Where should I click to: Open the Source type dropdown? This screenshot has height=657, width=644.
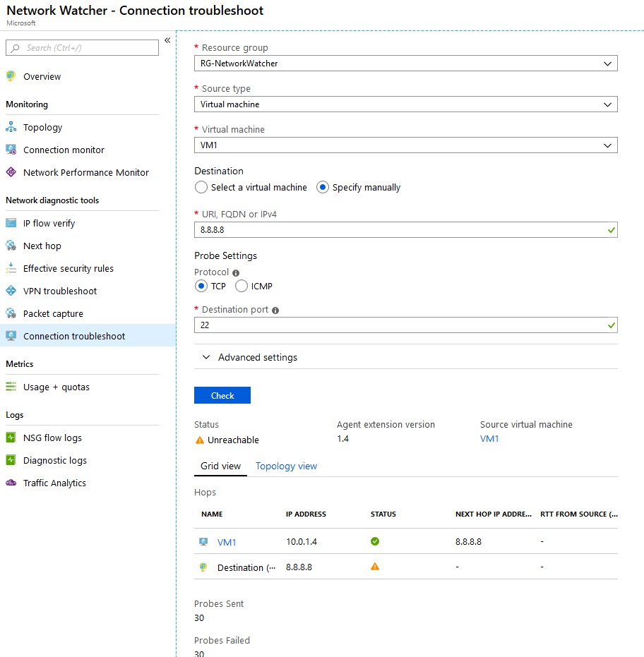[x=405, y=104]
